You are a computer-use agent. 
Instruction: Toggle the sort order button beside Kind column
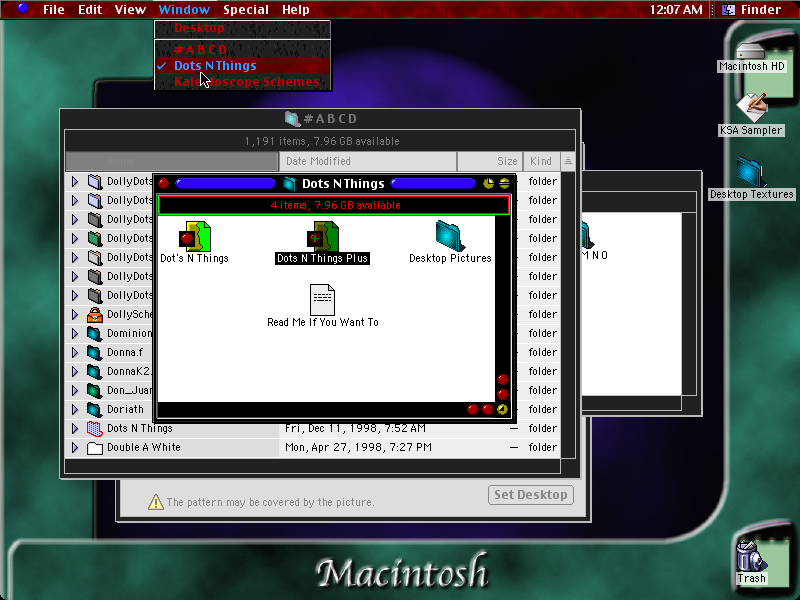pyautogui.click(x=568, y=161)
